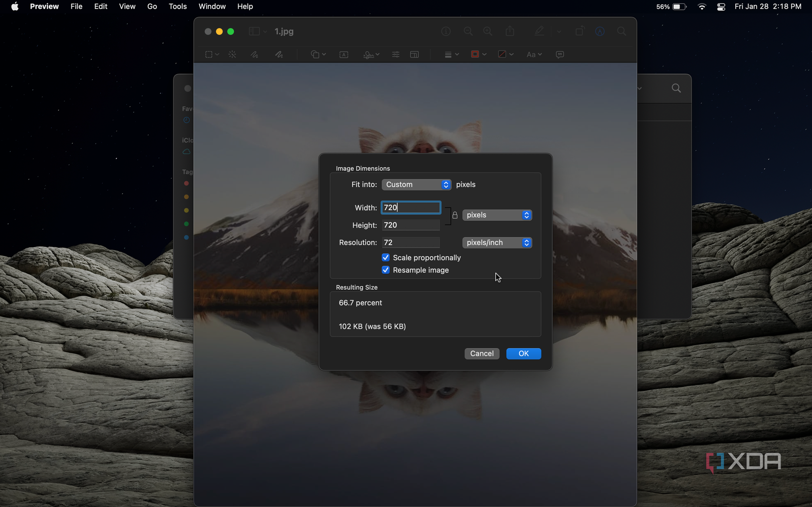Click the Search icon in Preview toolbar
The width and height of the screenshot is (812, 507).
pyautogui.click(x=622, y=31)
